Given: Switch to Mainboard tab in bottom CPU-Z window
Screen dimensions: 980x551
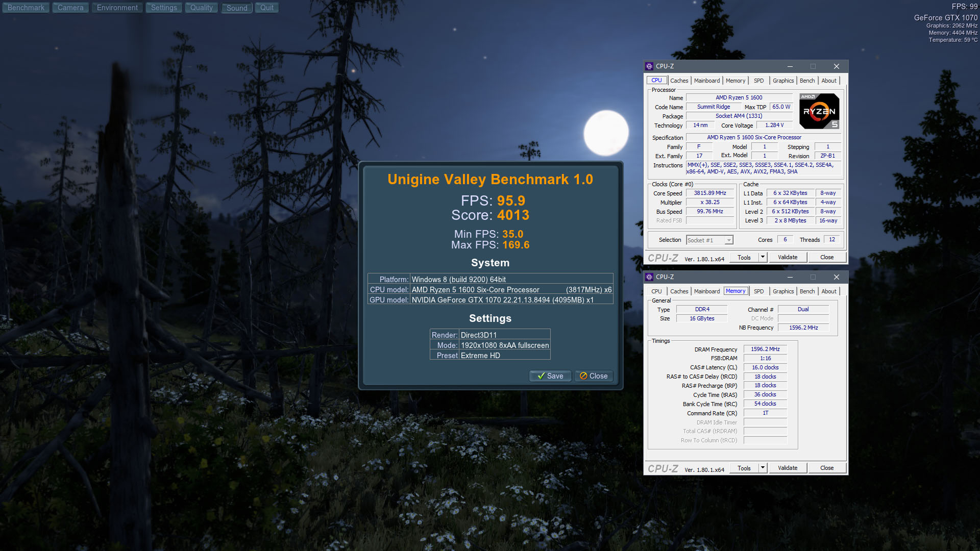Looking at the screenshot, I should [x=707, y=291].
